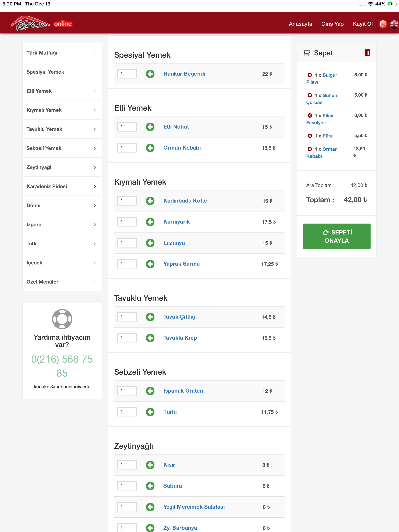The width and height of the screenshot is (399, 532).
Task: Click the quantity field for Etli Nohut
Action: pos(127,127)
